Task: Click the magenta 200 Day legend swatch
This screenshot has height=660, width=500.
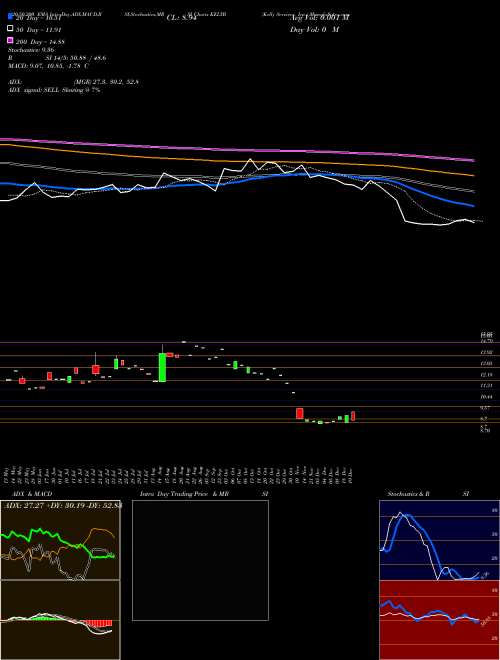Action: tap(11, 41)
